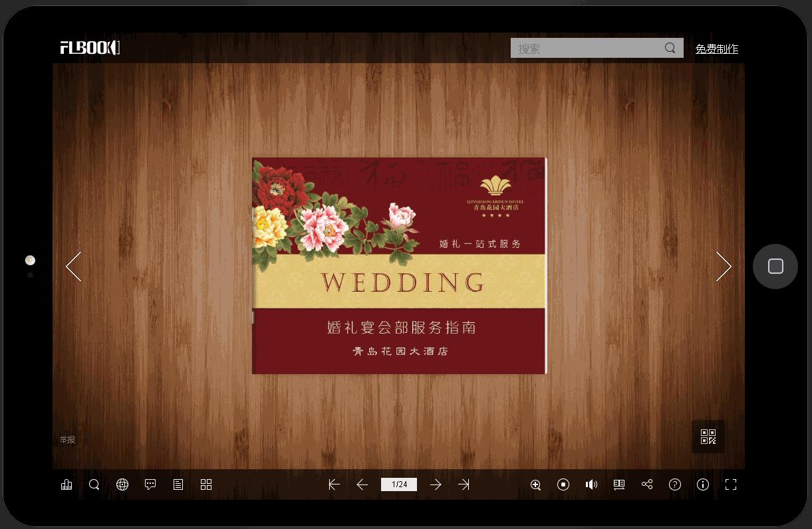Screen dimensions: 812x529
Task: Toggle fullscreen mode
Action: [731, 484]
